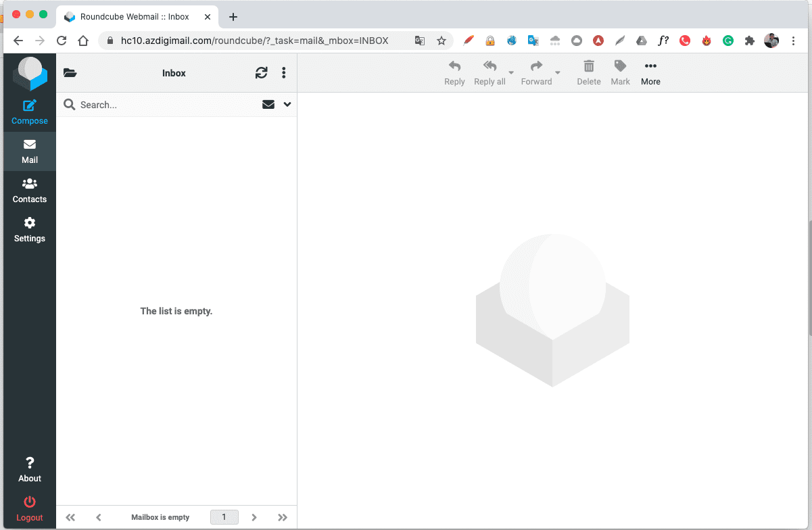812x530 pixels.
Task: Jump to the last page of messages
Action: pyautogui.click(x=283, y=517)
